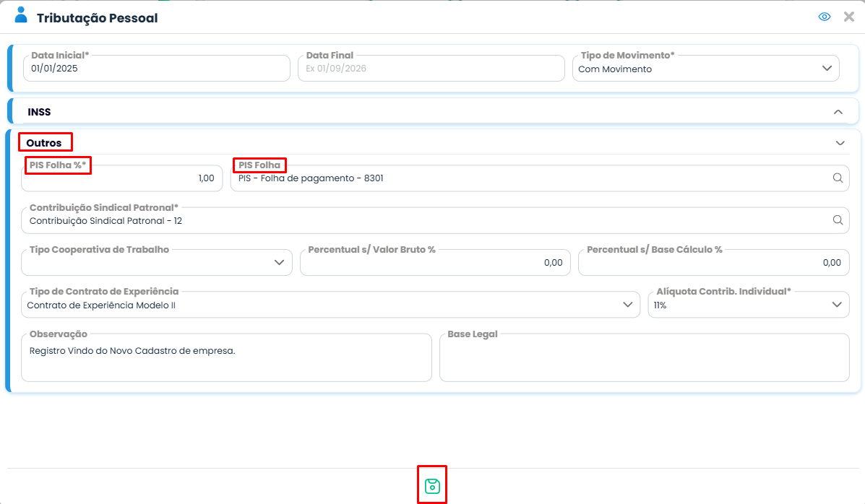
Task: Click the Data Final date field
Action: click(431, 69)
